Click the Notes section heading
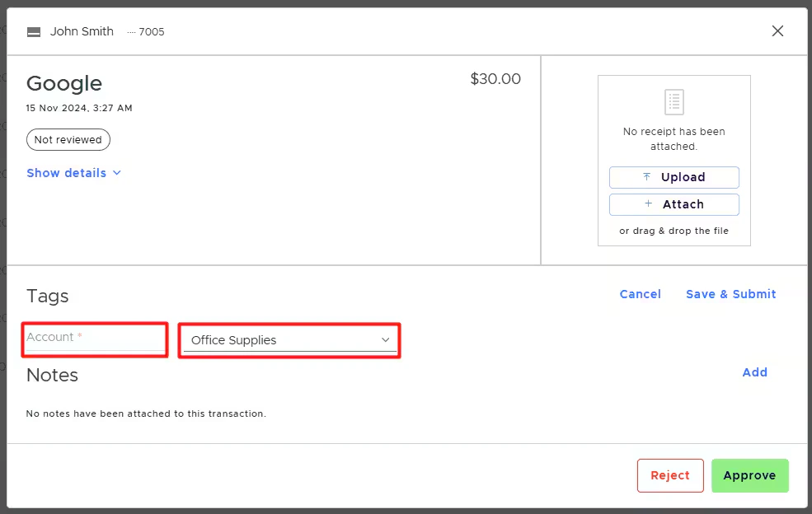This screenshot has height=514, width=812. click(x=52, y=375)
